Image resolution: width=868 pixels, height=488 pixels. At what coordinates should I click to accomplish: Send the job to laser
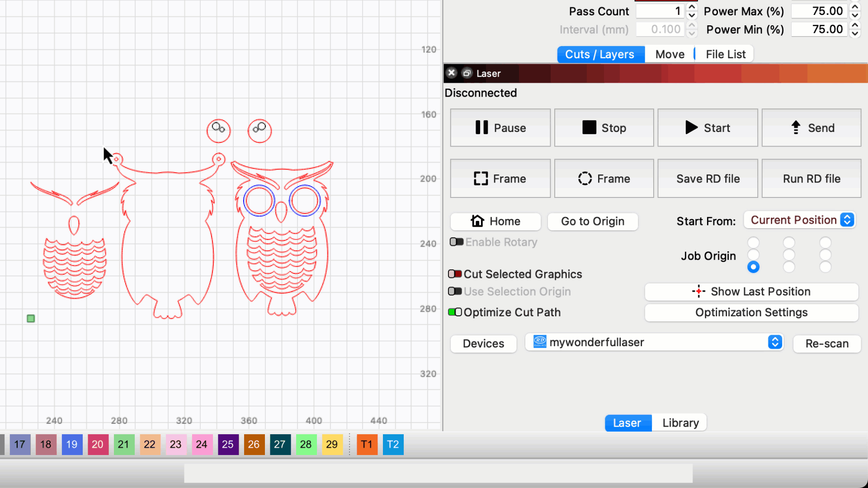(811, 128)
